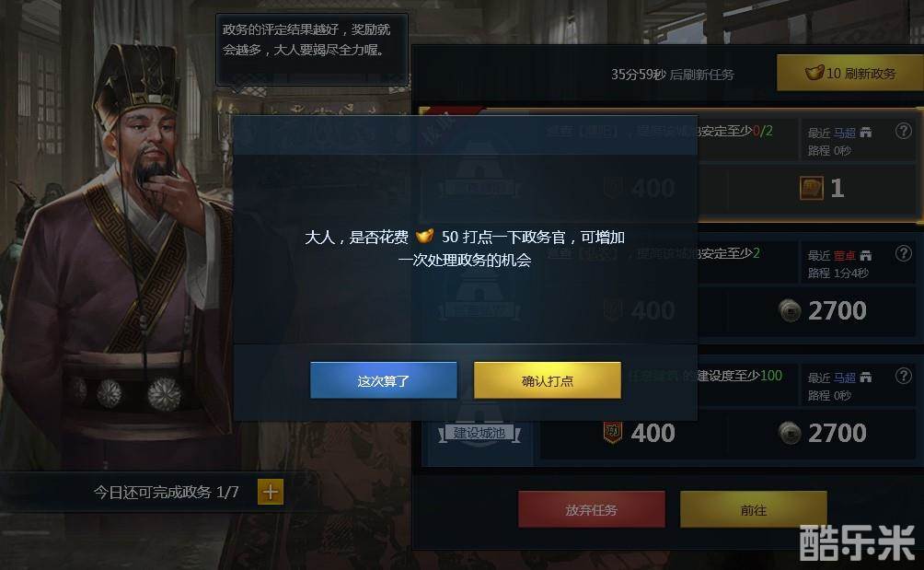Click the silver coin icon in second task
Image resolution: width=924 pixels, height=570 pixels.
coord(790,310)
